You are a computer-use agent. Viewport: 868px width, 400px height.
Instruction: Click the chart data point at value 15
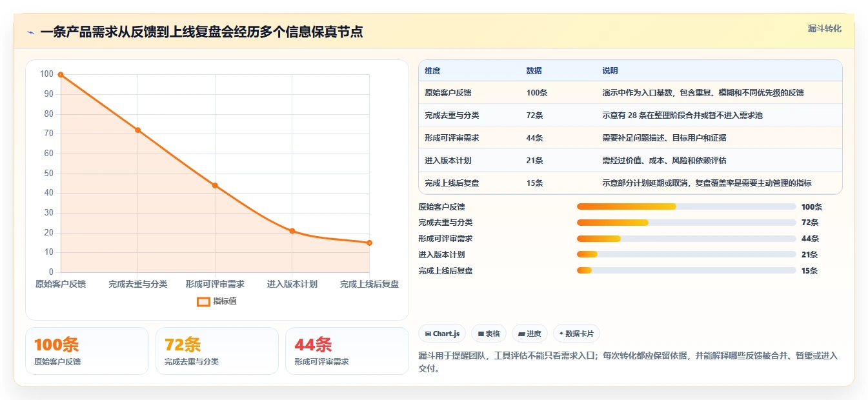pos(369,243)
